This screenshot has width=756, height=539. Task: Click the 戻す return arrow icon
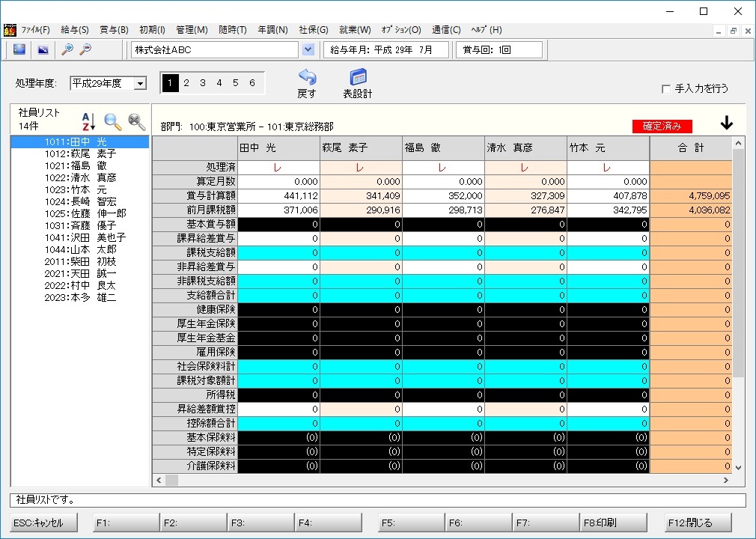click(307, 77)
